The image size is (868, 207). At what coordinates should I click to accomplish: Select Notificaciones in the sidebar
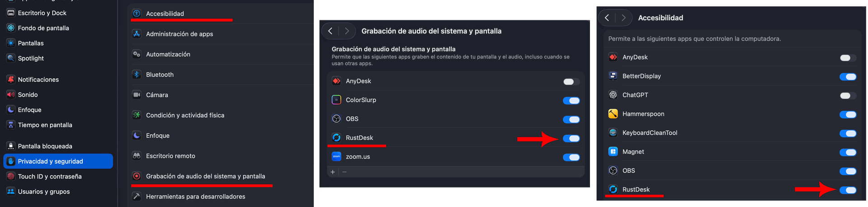click(38, 80)
